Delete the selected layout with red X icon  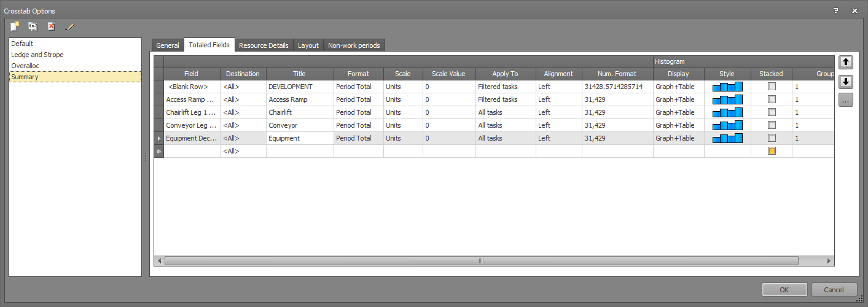coord(52,26)
